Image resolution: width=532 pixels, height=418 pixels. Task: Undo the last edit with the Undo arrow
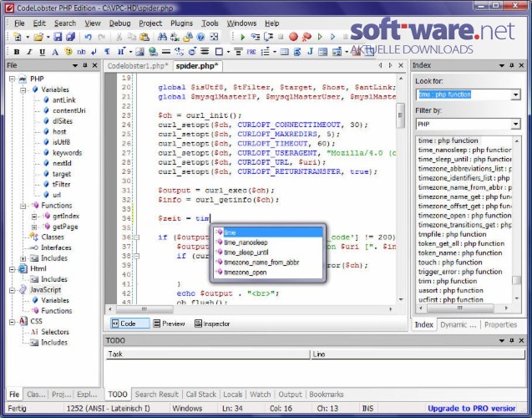(89, 37)
